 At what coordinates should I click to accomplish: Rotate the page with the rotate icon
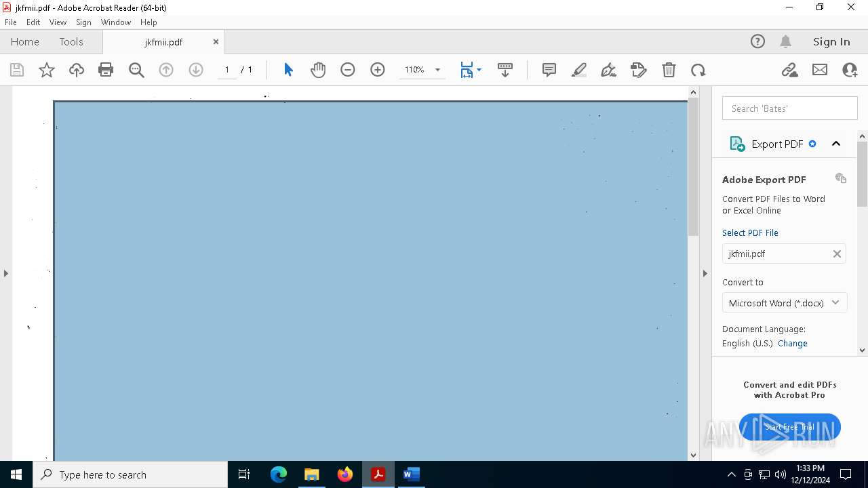(x=698, y=70)
